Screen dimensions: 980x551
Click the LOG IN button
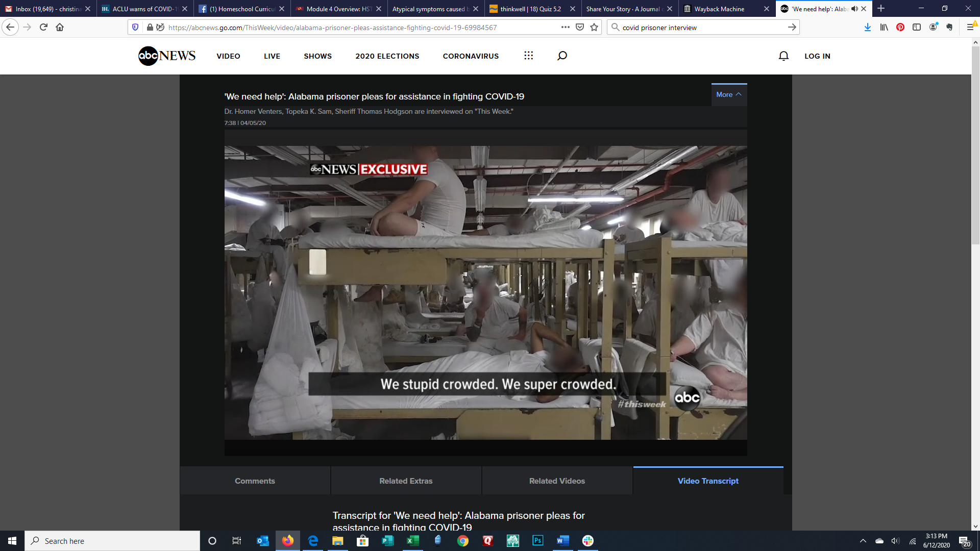[817, 56]
